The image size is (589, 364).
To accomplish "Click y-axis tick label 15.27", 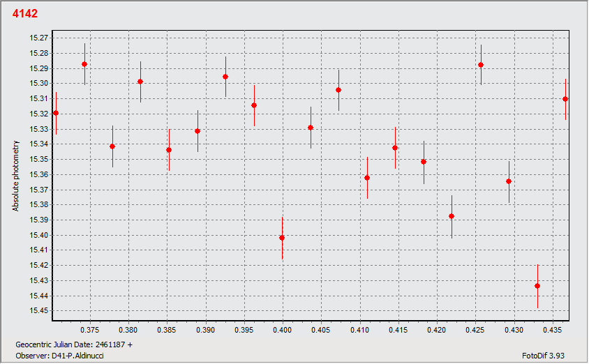I will coord(38,38).
